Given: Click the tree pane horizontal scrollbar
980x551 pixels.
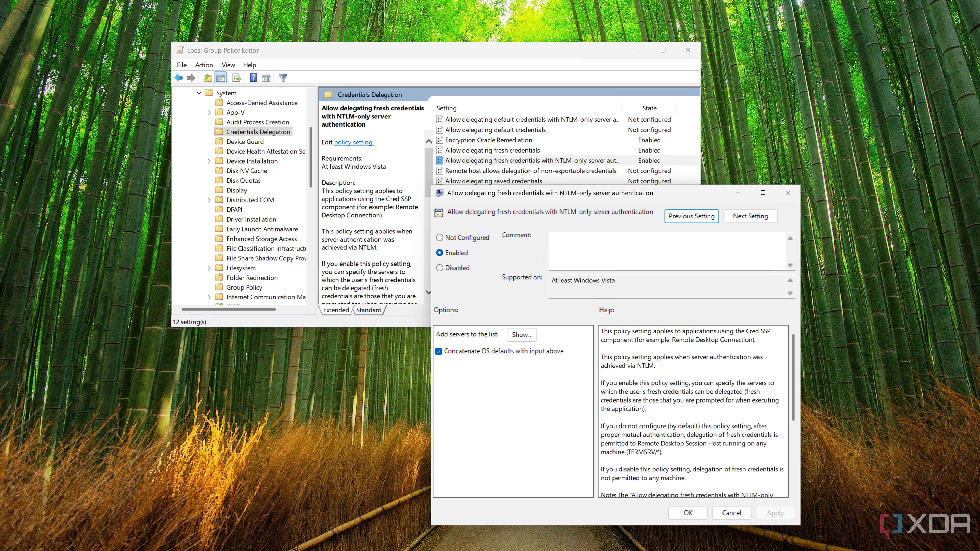Looking at the screenshot, I should coord(229,309).
